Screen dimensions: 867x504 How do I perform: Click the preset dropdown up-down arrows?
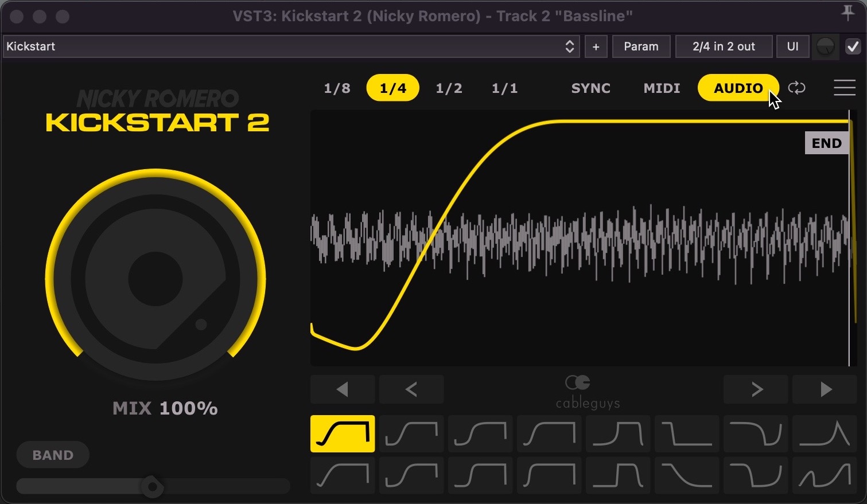click(x=569, y=46)
